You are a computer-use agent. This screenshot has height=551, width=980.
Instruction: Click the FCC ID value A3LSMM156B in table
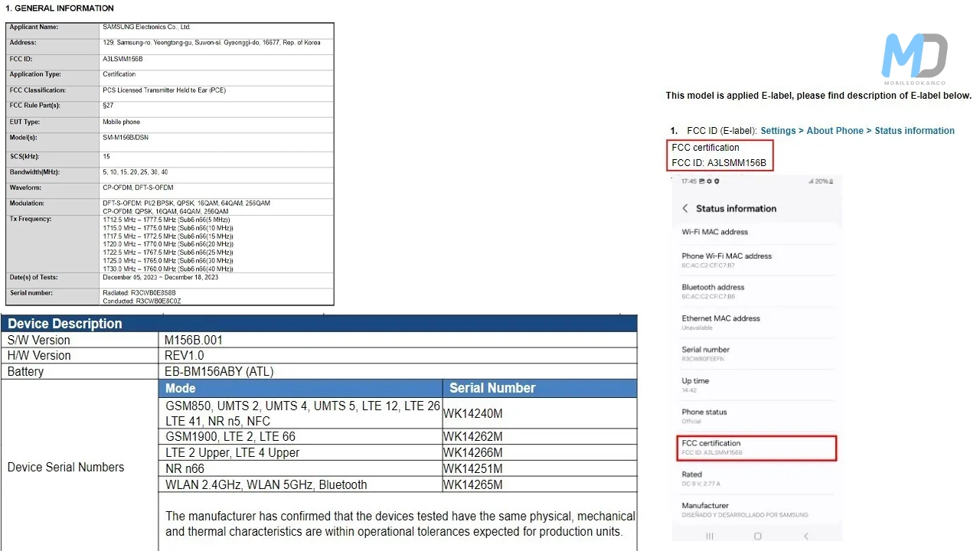pos(122,59)
